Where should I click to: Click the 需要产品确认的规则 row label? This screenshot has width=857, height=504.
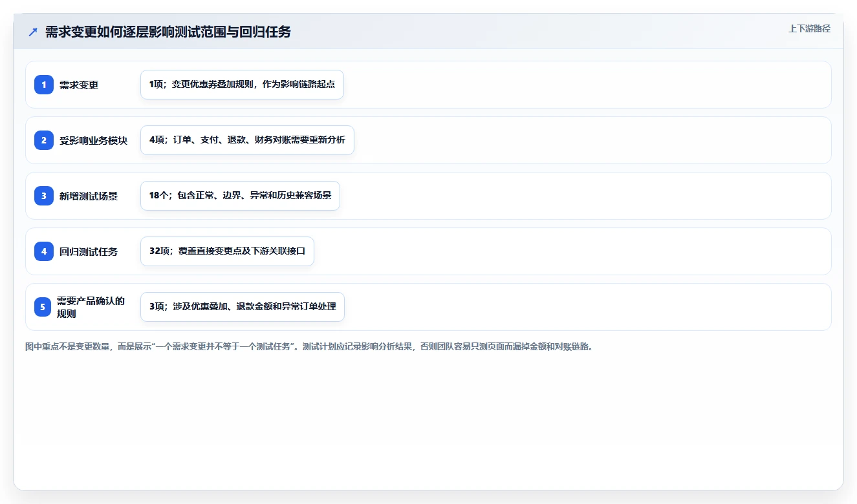[x=91, y=307]
